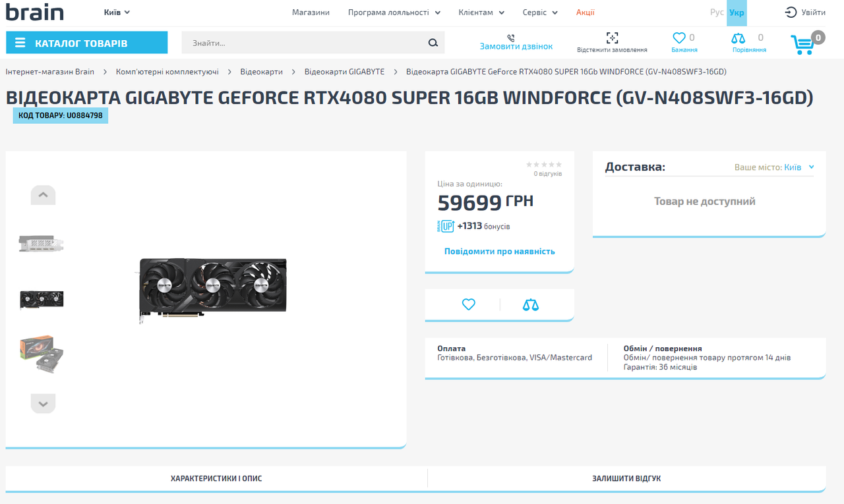The height and width of the screenshot is (504, 844).
Task: Click the login arrow icon
Action: 791,12
